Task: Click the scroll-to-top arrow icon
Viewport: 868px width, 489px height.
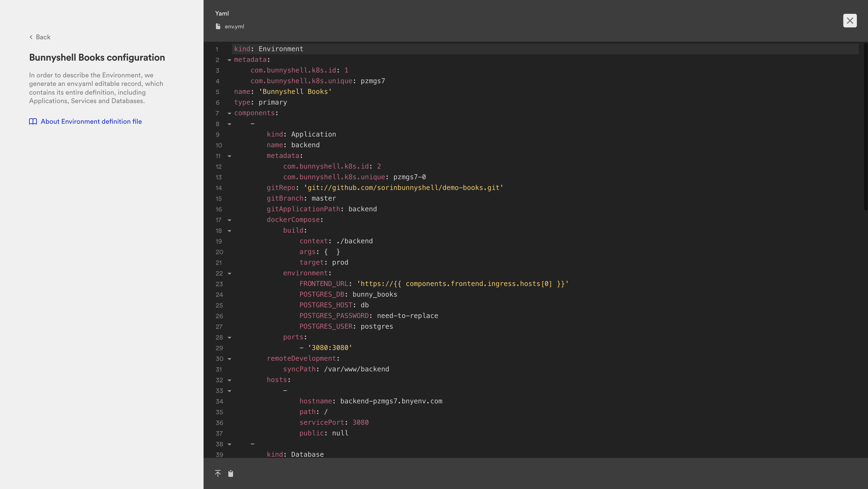Action: point(218,473)
